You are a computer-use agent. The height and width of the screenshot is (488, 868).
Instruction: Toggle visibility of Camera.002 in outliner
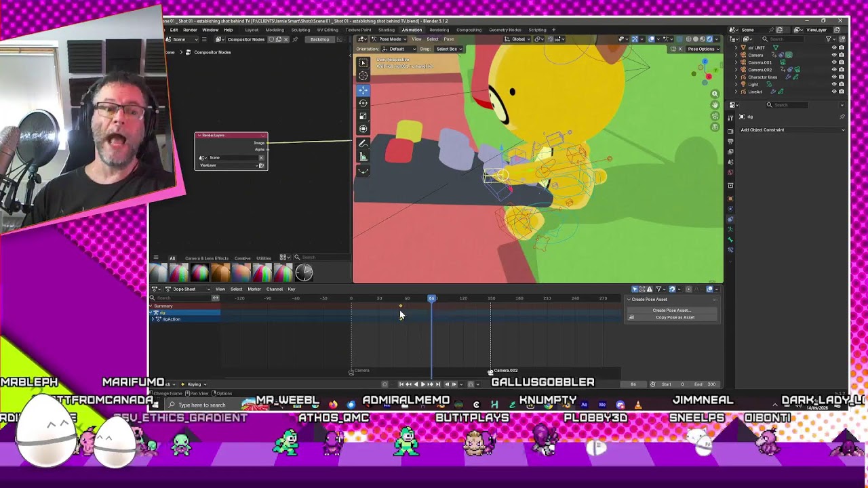click(x=834, y=69)
